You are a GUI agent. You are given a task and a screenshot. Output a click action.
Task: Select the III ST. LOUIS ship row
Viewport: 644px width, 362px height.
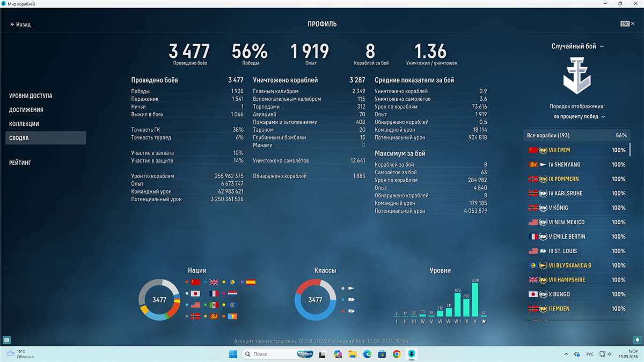577,251
